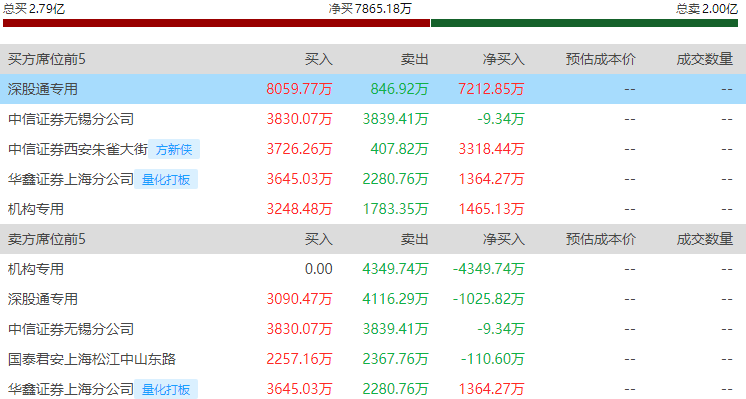Click sell value 4116.29万
The image size is (746, 399).
395,299
